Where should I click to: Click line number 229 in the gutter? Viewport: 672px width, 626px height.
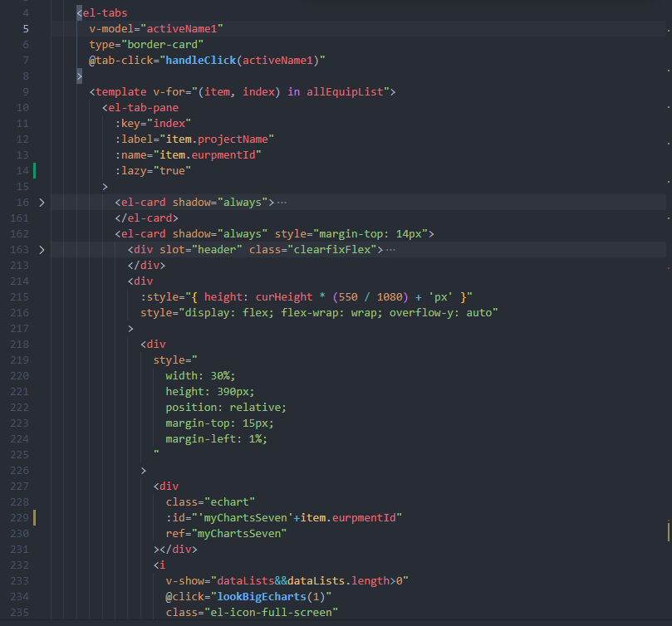[x=19, y=517]
